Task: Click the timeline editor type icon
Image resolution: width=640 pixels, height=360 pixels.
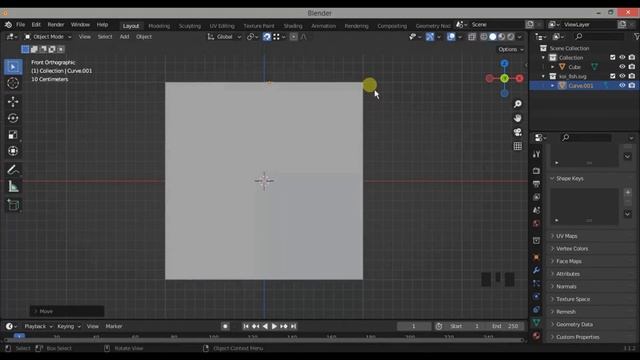Action: (x=11, y=326)
